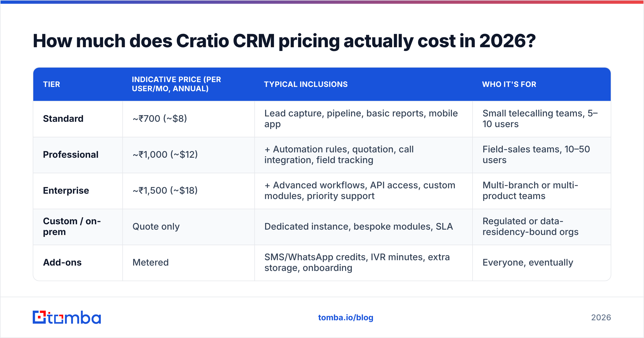Select 'Dedicated instance, bespoke modules, SLA'
This screenshot has width=644, height=338.
358,226
